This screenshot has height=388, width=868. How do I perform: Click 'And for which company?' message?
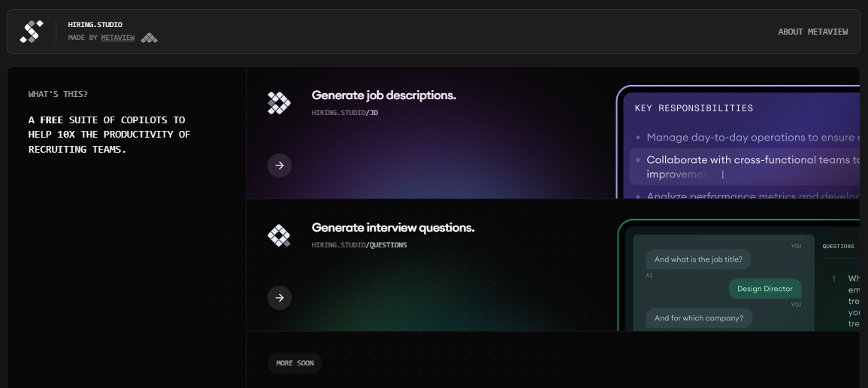coord(699,318)
